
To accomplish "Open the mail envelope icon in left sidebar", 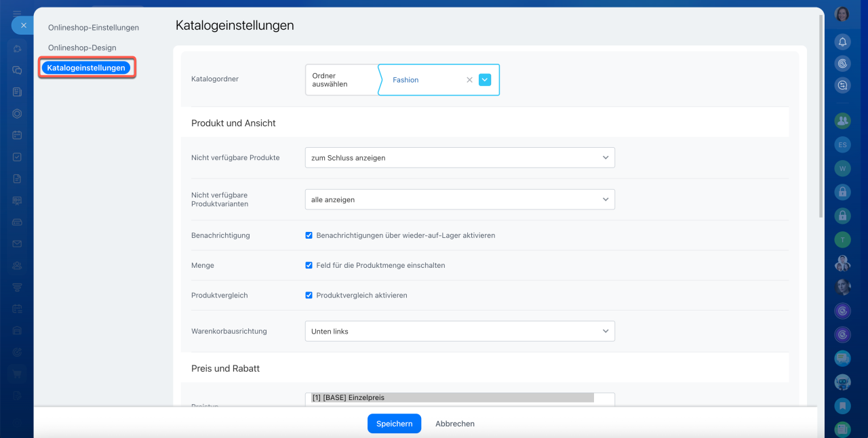I will pos(17,243).
